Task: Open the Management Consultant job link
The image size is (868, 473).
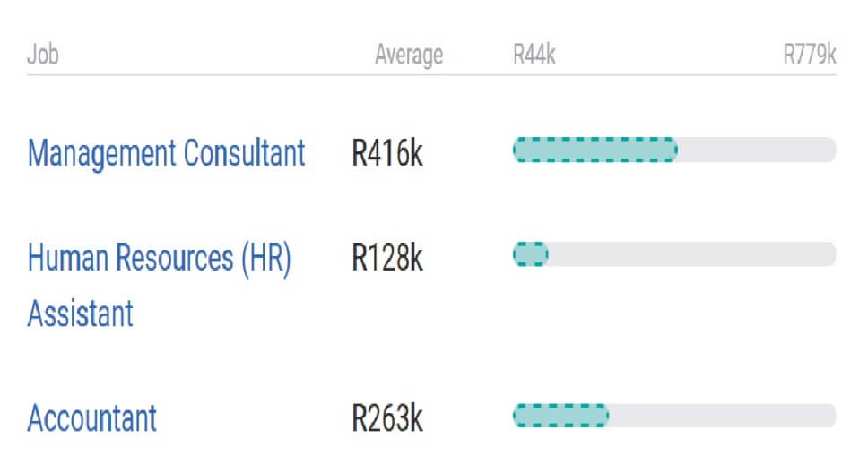Action: coord(166,153)
